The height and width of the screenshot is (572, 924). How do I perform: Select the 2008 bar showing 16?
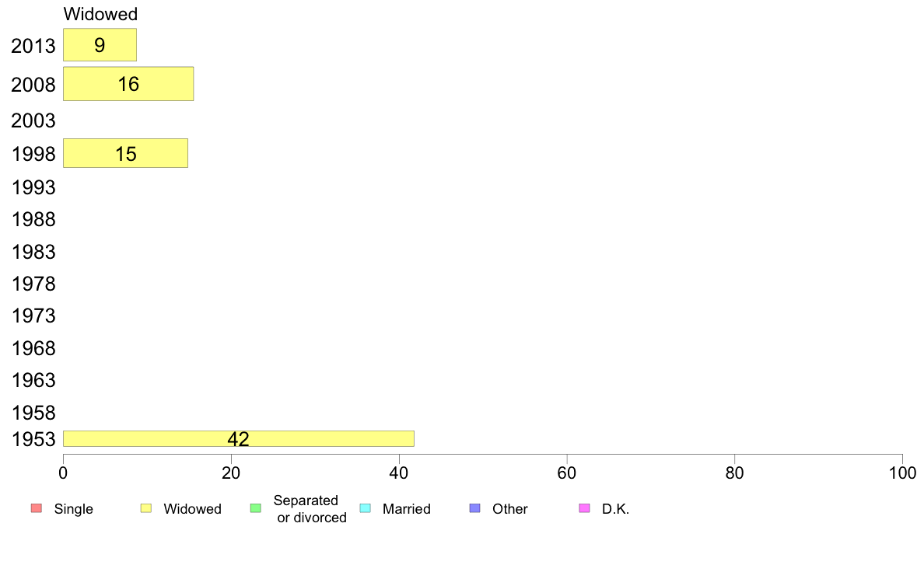click(128, 84)
